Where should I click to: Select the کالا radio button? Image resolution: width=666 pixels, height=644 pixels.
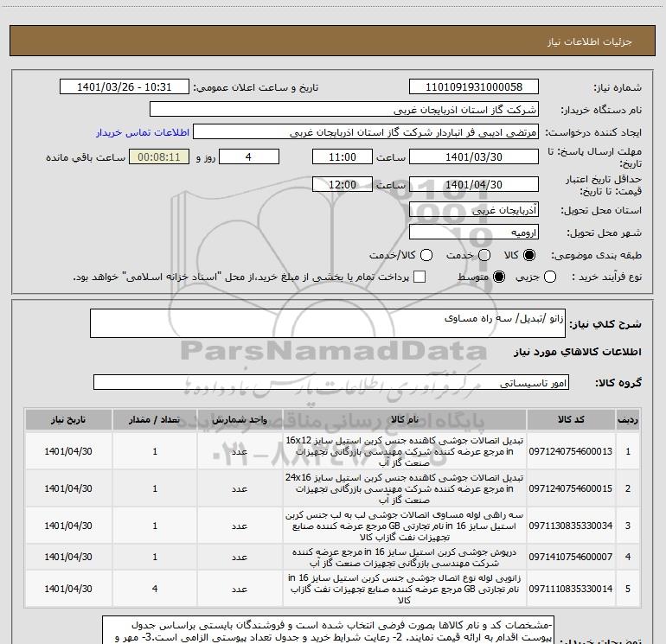529,255
